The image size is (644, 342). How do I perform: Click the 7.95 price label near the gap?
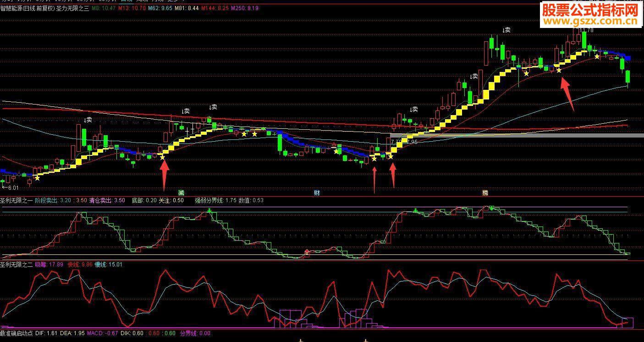point(412,142)
